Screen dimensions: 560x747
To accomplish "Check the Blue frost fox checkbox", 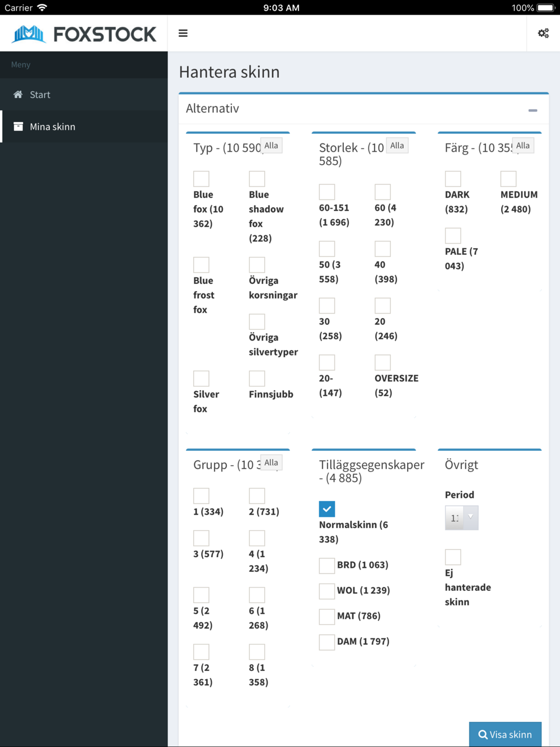I will [x=201, y=265].
